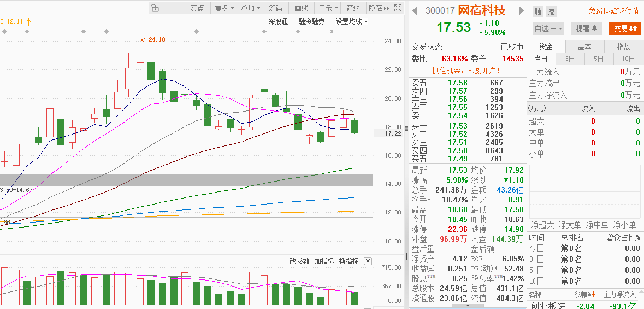Image resolution: width=644 pixels, height=309 pixels.
Task: Click the 融资融券 label
Action: tap(311, 21)
